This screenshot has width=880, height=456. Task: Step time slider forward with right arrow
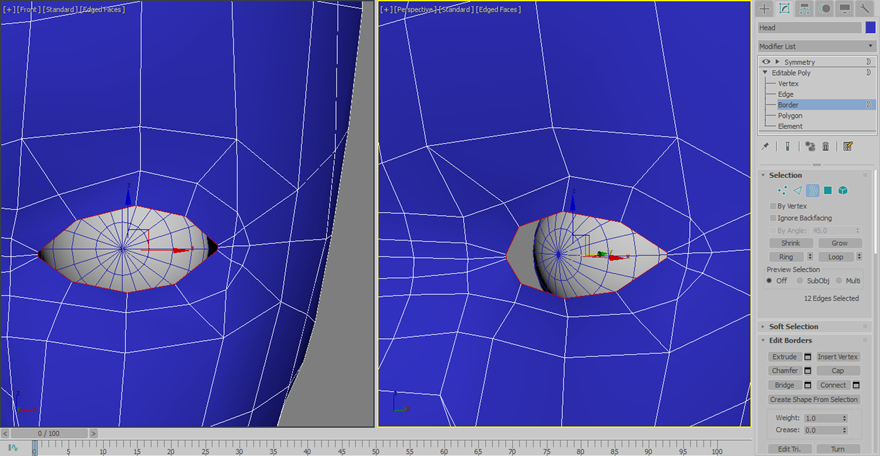[x=93, y=434]
